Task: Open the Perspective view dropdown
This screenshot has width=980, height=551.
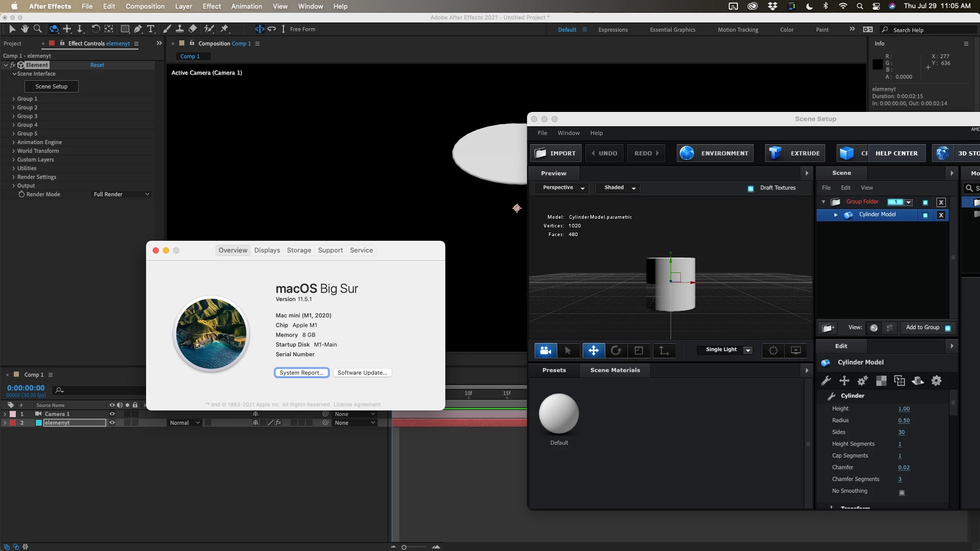Action: click(x=561, y=188)
